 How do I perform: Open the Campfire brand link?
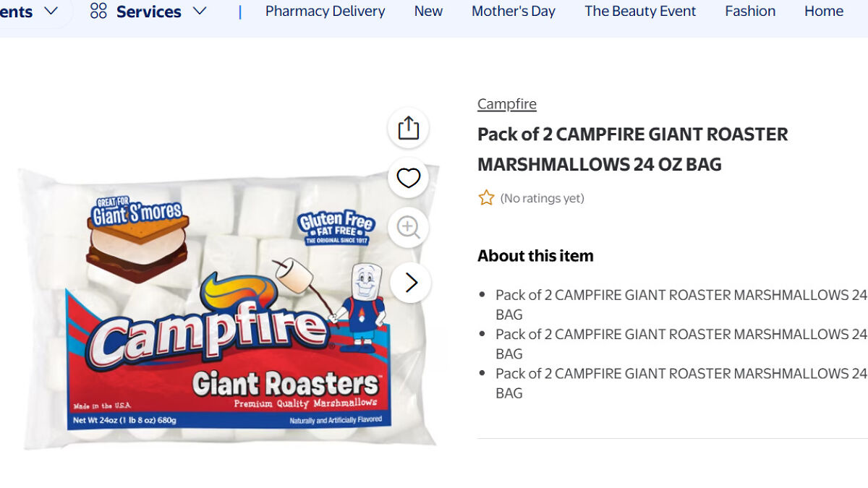coord(507,104)
